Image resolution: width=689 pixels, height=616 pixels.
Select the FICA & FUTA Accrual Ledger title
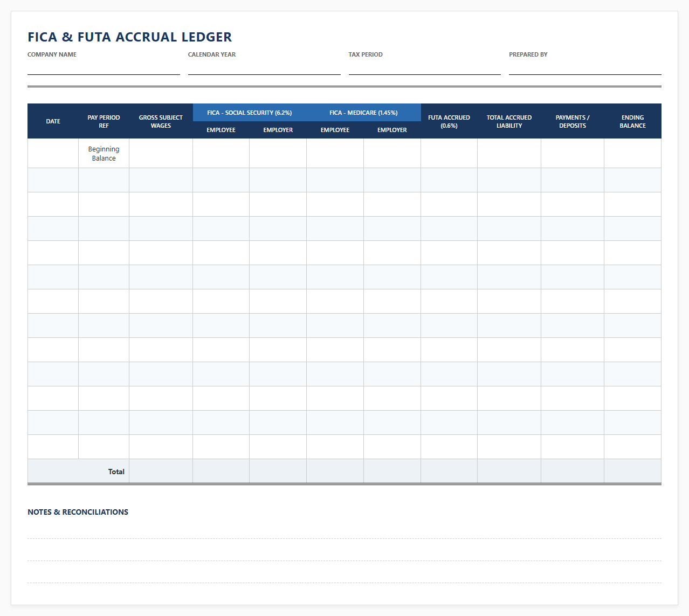[130, 37]
